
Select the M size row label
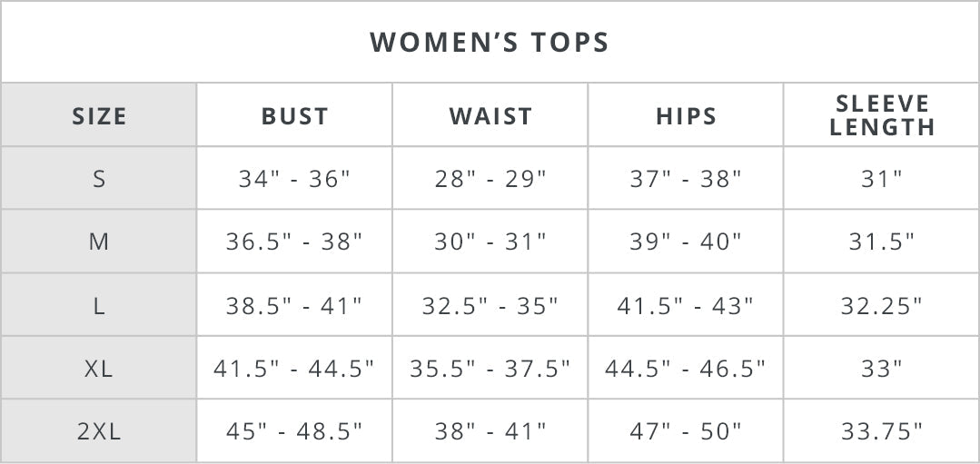[99, 242]
